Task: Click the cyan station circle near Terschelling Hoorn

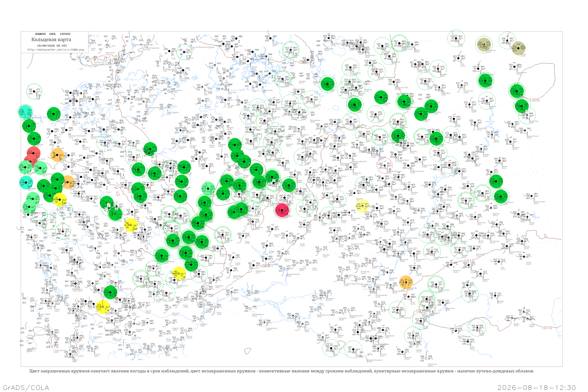Action: [25, 112]
